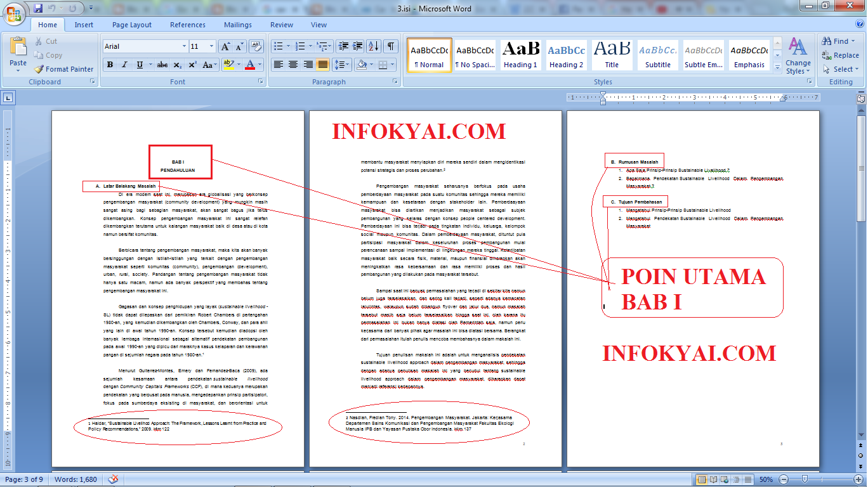Switch to the References tab
Image resolution: width=868 pixels, height=487 pixels.
click(188, 25)
